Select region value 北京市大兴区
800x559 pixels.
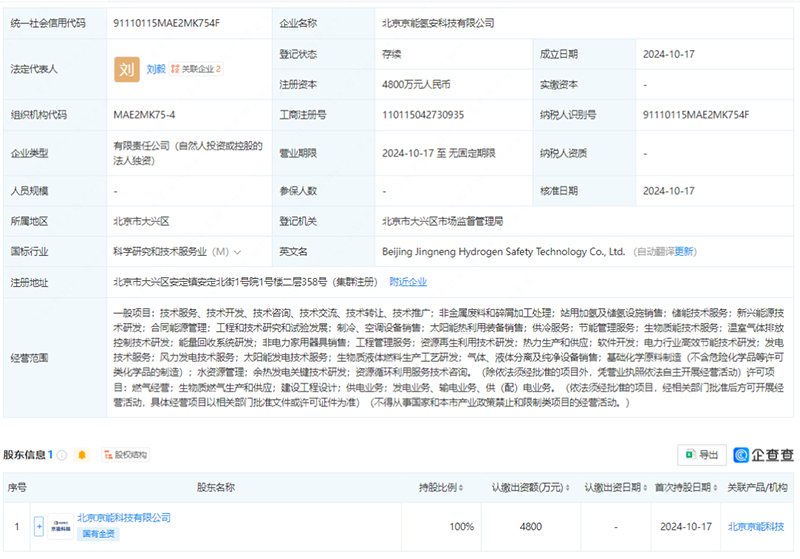coord(141,221)
